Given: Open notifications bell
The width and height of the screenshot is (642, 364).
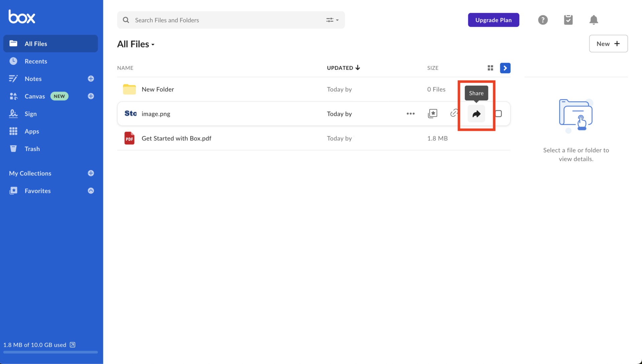Looking at the screenshot, I should tap(594, 20).
